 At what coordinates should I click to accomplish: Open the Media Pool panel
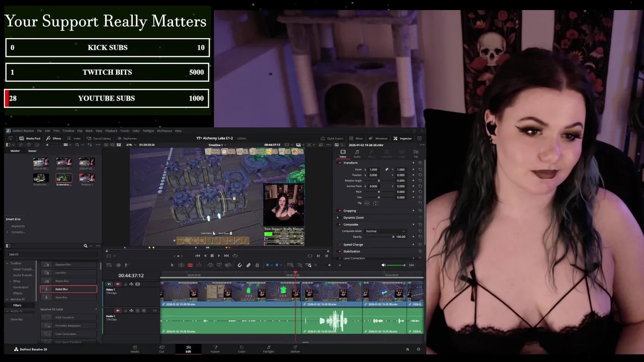point(30,138)
